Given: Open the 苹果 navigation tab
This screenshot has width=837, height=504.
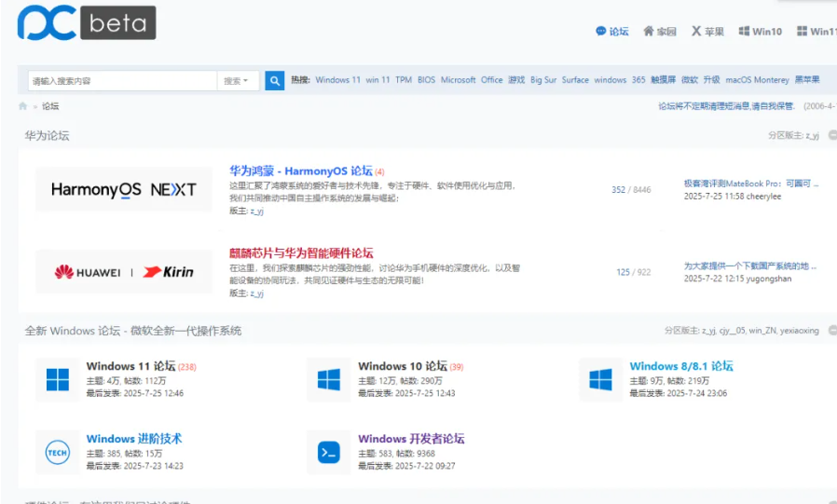Looking at the screenshot, I should [x=707, y=32].
